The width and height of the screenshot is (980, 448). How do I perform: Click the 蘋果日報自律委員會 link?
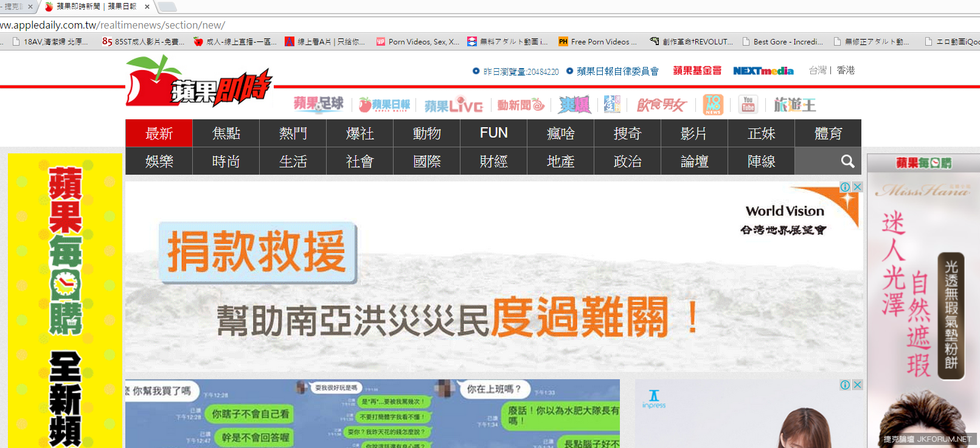[x=617, y=71]
